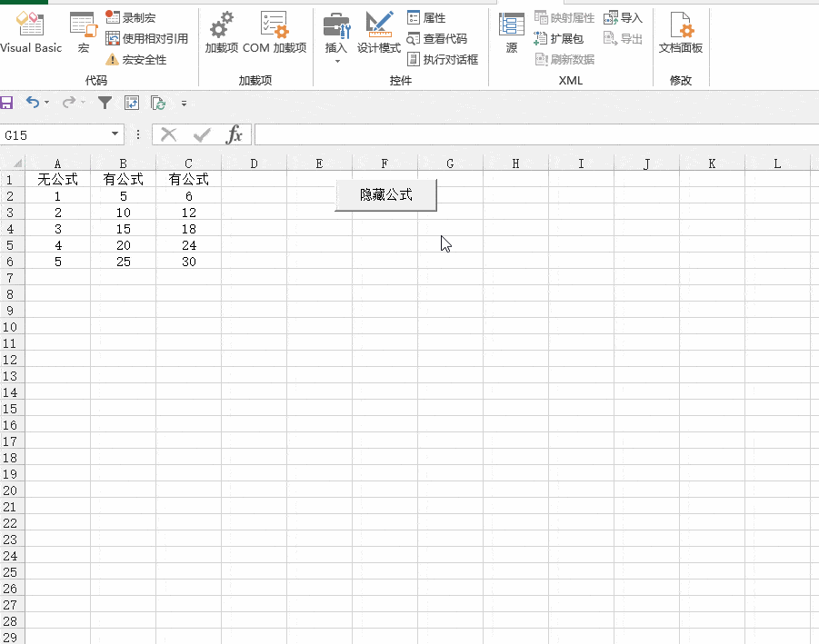Select cell B3 with value 10
Viewport: 819px width, 644px height.
pyautogui.click(x=124, y=213)
